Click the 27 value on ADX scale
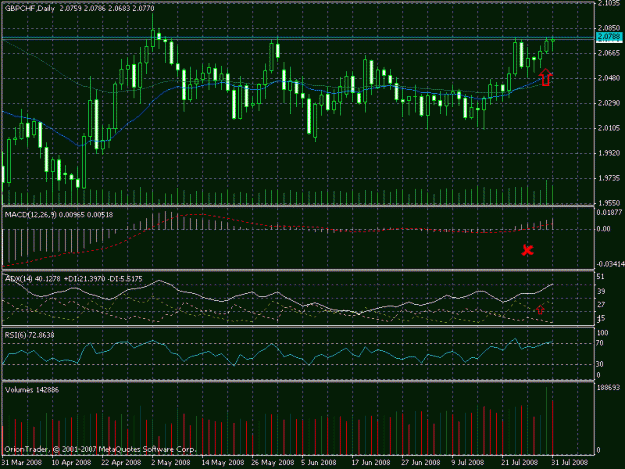Viewport: 625px width, 469px height. tap(601, 305)
